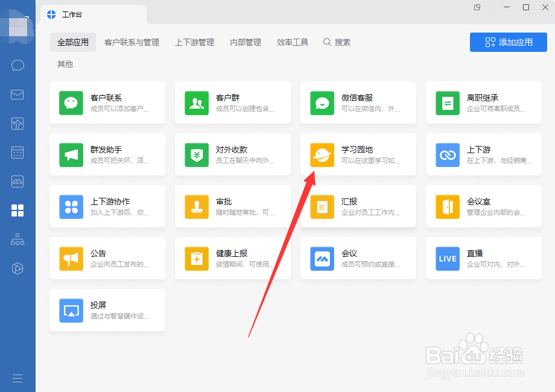
Task: Click the 学习园地 title text
Action: tap(357, 150)
